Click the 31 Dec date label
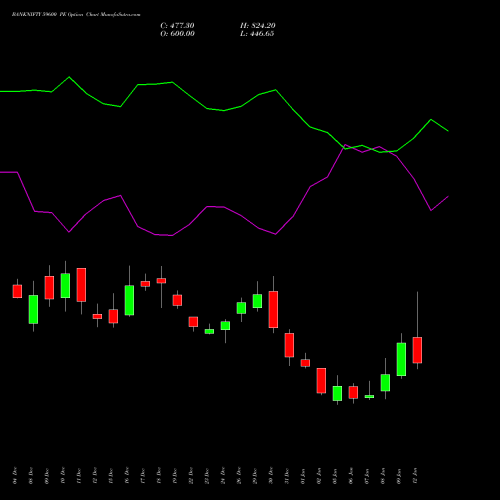The height and width of the screenshot is (500, 500). 287,476
